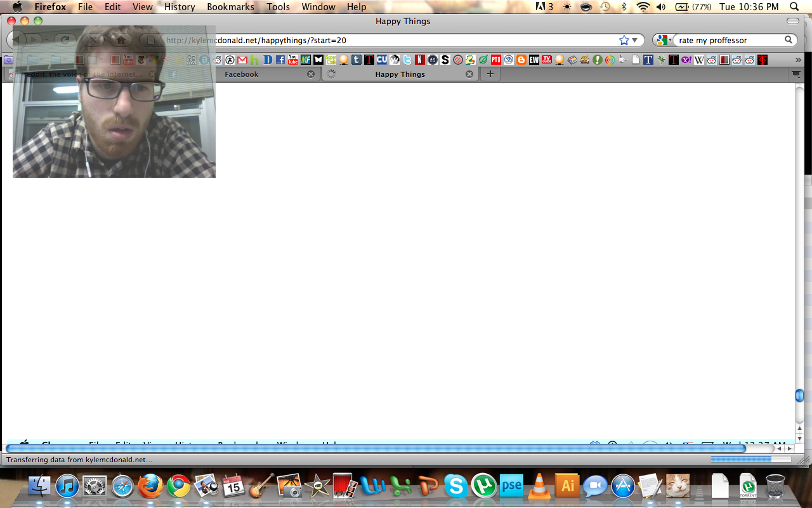Image resolution: width=812 pixels, height=508 pixels.
Task: Click the search magnifier in the search box
Action: (x=789, y=40)
